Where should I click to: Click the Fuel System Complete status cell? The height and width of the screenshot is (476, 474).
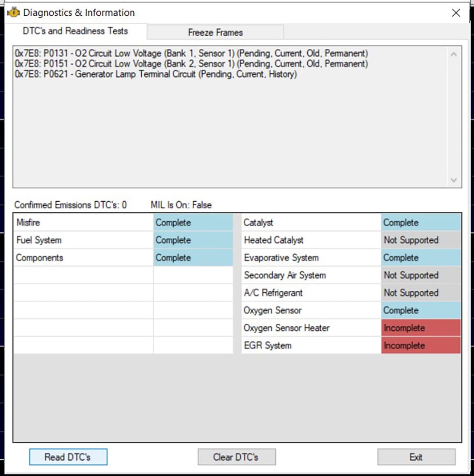coord(193,240)
